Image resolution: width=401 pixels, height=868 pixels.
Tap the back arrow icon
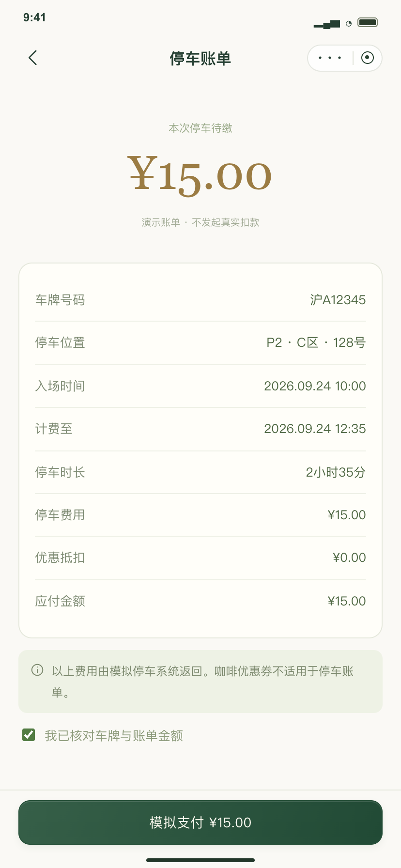[x=32, y=58]
